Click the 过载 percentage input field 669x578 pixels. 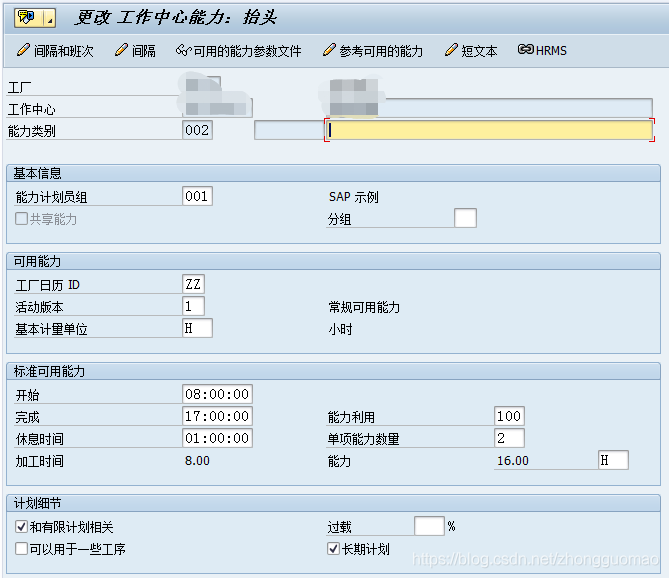tap(428, 526)
